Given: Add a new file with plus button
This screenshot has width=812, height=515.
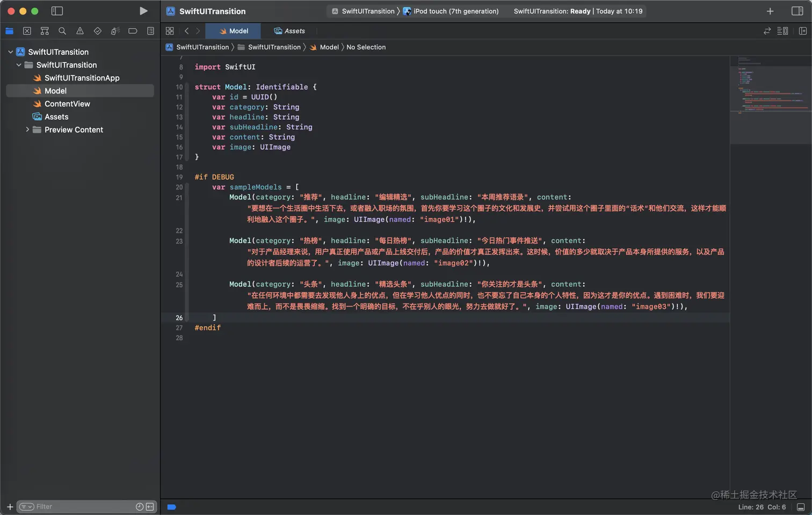Looking at the screenshot, I should pos(10,506).
